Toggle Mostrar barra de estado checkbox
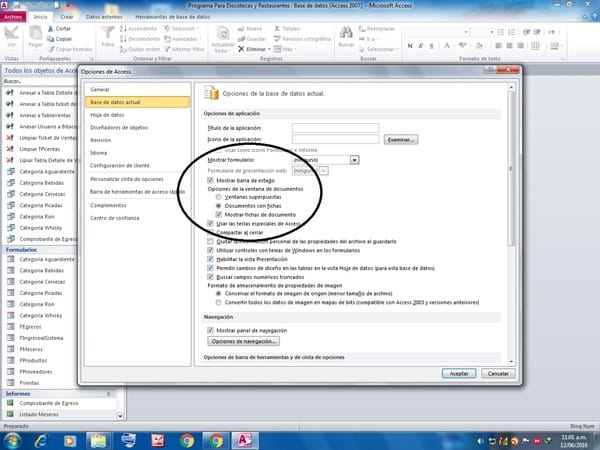 pos(210,180)
